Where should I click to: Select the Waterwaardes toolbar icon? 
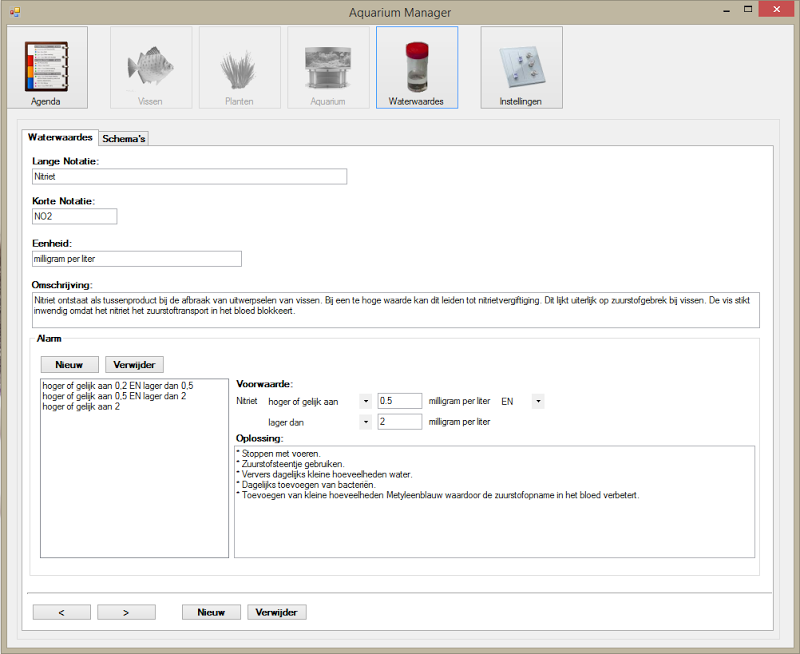point(416,67)
